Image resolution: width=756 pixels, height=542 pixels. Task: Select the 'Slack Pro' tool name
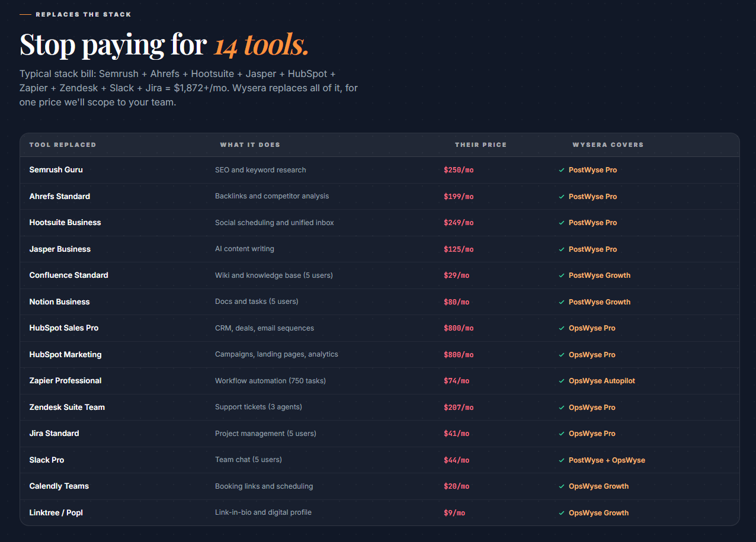coord(47,460)
